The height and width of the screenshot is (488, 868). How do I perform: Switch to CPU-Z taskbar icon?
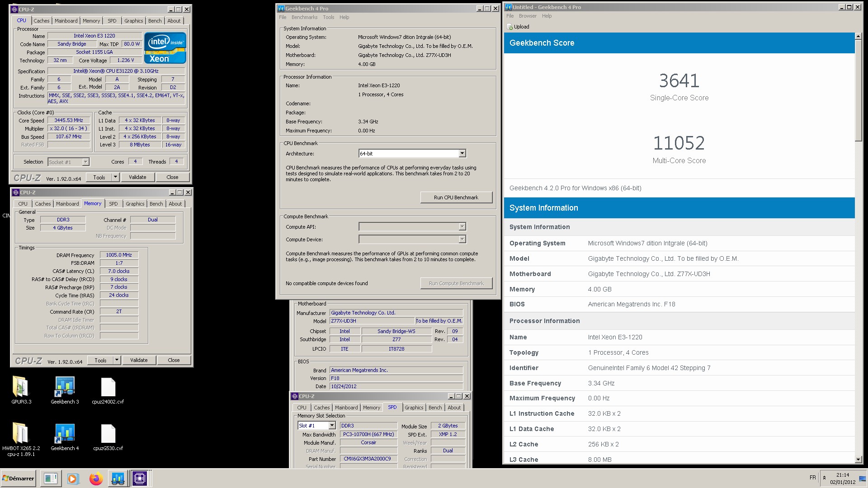point(140,479)
